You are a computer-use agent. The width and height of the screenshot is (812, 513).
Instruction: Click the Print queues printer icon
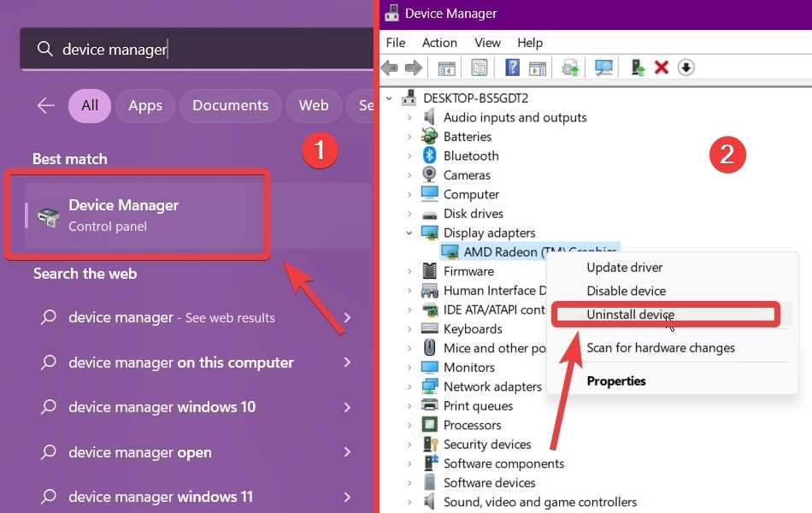point(429,405)
